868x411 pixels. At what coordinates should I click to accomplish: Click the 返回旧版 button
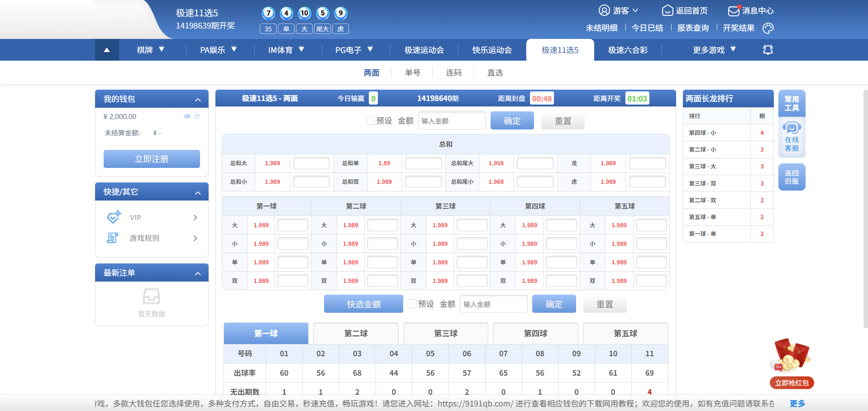[792, 177]
